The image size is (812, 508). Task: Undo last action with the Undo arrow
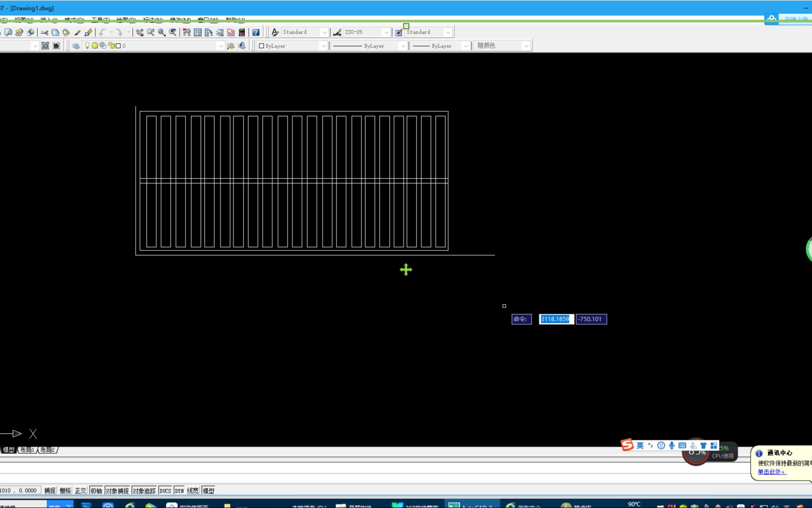[x=102, y=32]
